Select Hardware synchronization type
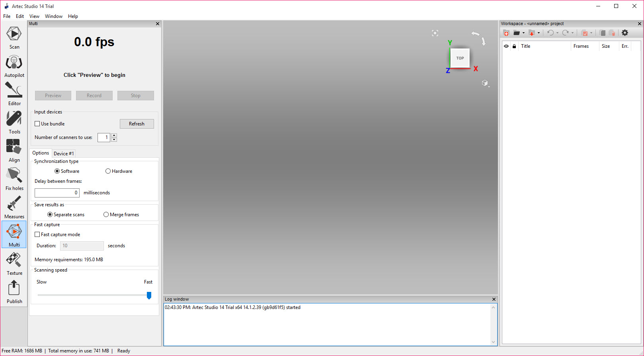Screen dimensions: 644x356 108,171
